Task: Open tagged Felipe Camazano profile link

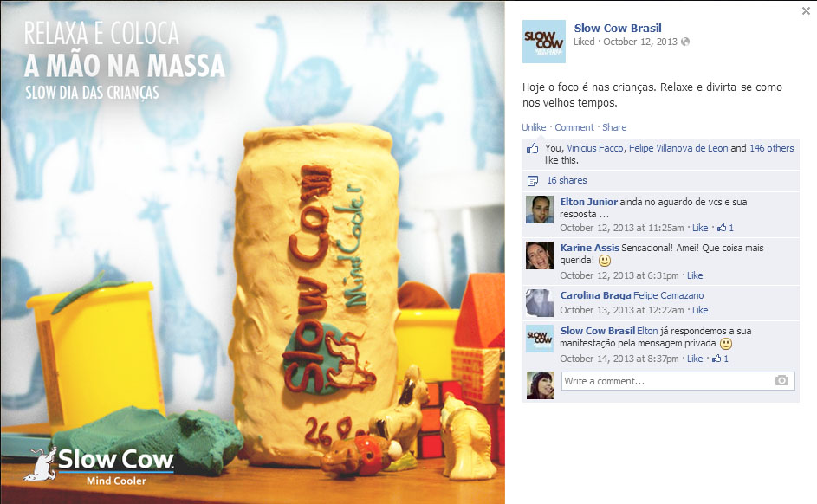Action: pyautogui.click(x=669, y=295)
